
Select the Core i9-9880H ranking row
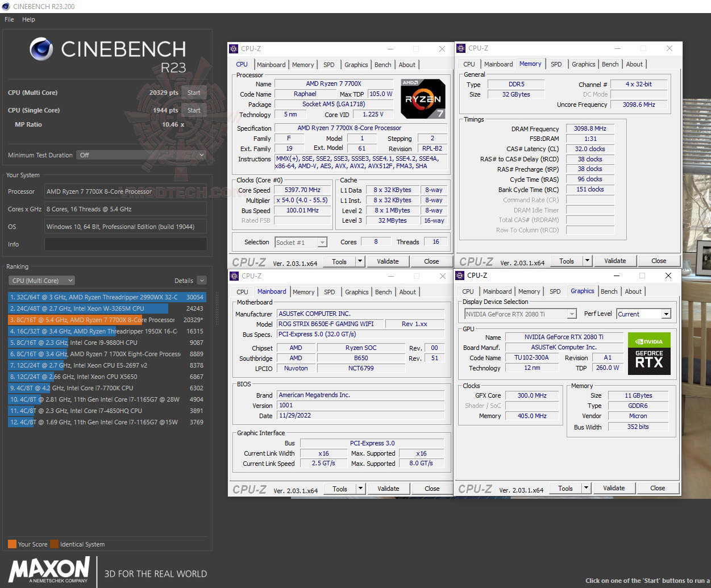pyautogui.click(x=107, y=343)
